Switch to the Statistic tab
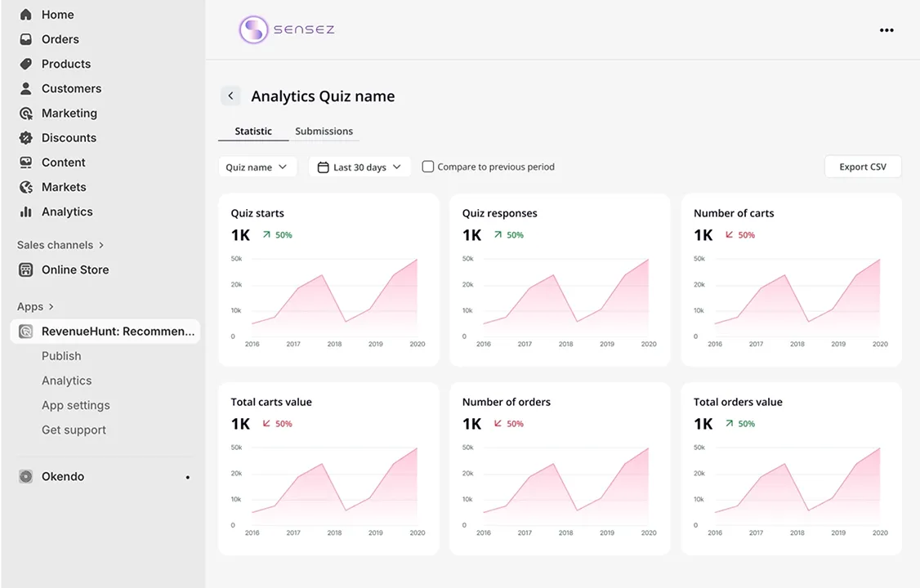This screenshot has height=588, width=920. [253, 131]
